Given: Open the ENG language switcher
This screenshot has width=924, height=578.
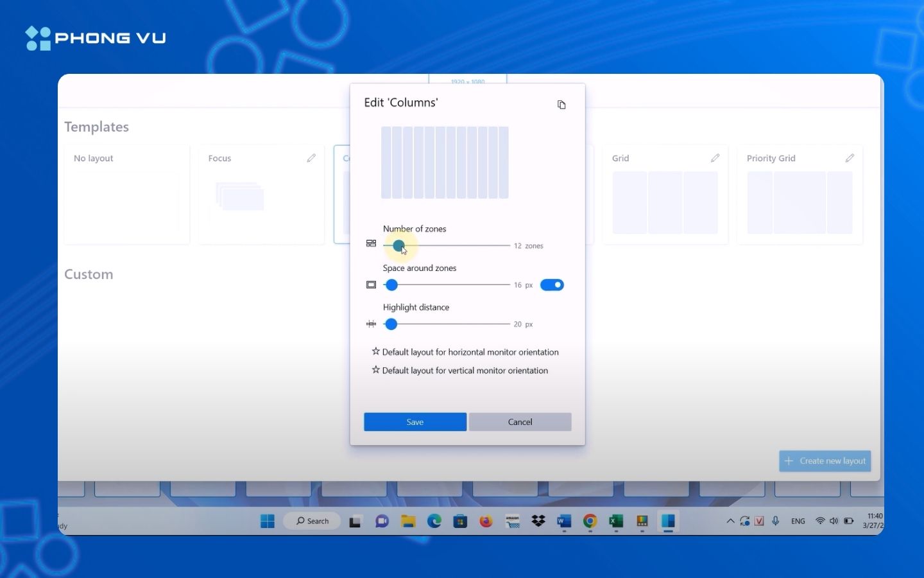Looking at the screenshot, I should point(798,521).
